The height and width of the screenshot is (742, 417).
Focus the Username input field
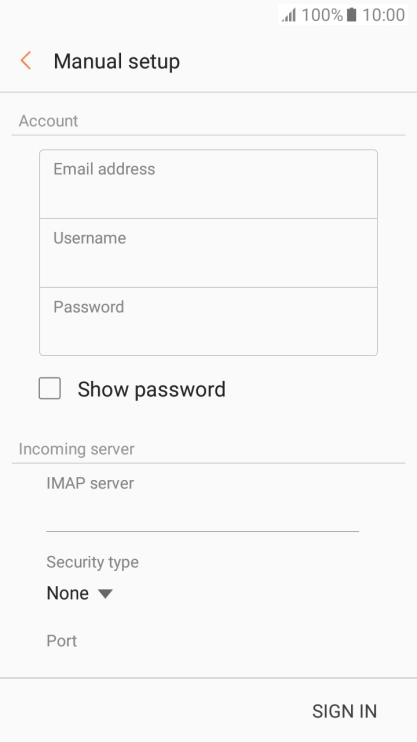tap(208, 253)
